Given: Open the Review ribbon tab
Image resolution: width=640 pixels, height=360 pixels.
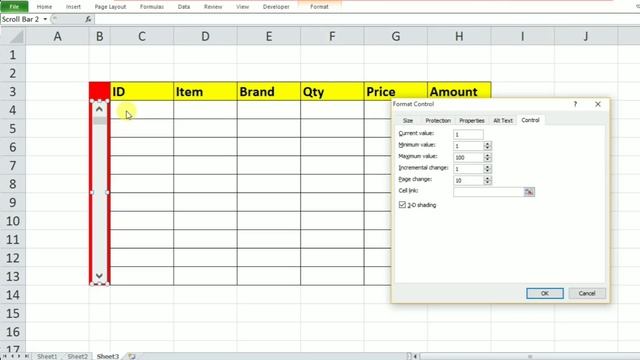Looking at the screenshot, I should click(x=213, y=7).
